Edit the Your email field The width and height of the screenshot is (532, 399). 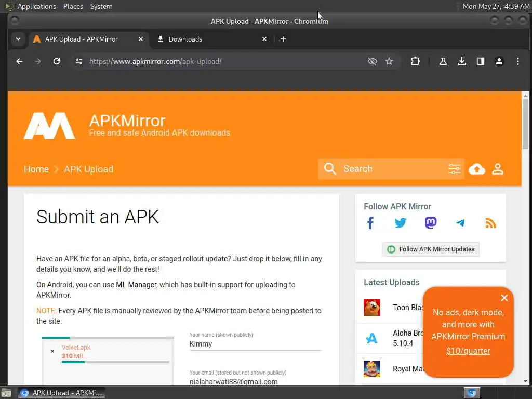click(x=255, y=381)
